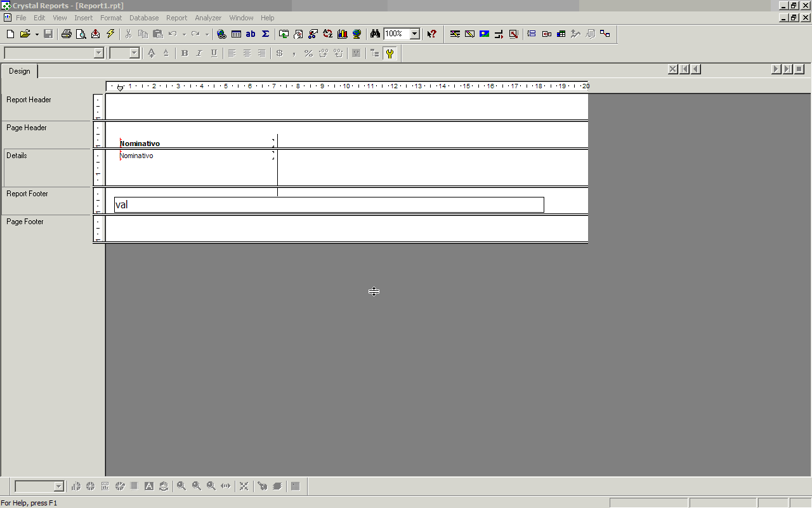Click the Open folder icon
Image resolution: width=812 pixels, height=508 pixels.
25,34
